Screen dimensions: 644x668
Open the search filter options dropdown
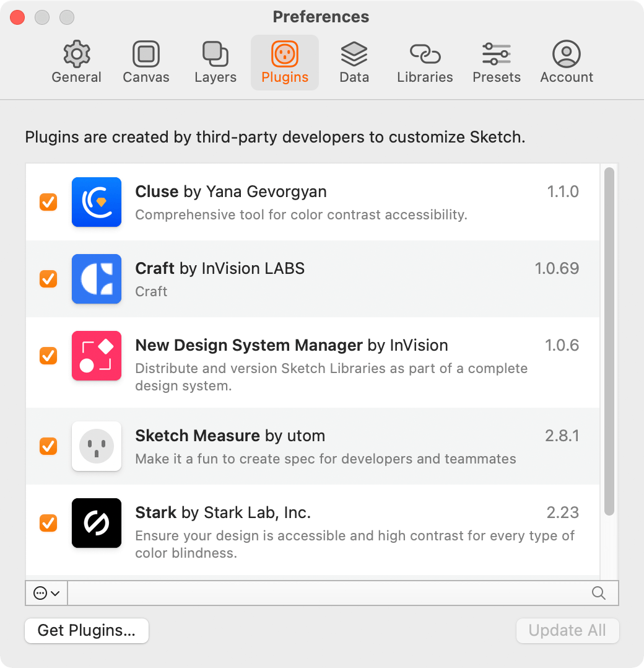46,593
